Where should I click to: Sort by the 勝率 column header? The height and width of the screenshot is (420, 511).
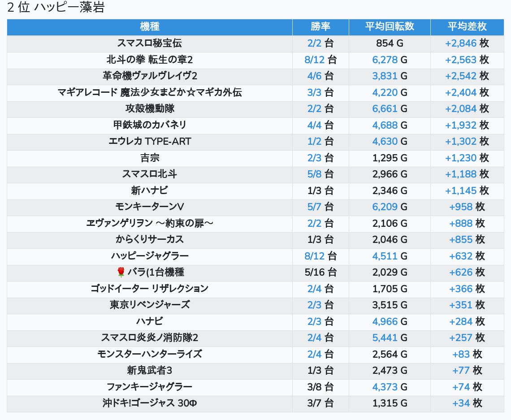320,27
